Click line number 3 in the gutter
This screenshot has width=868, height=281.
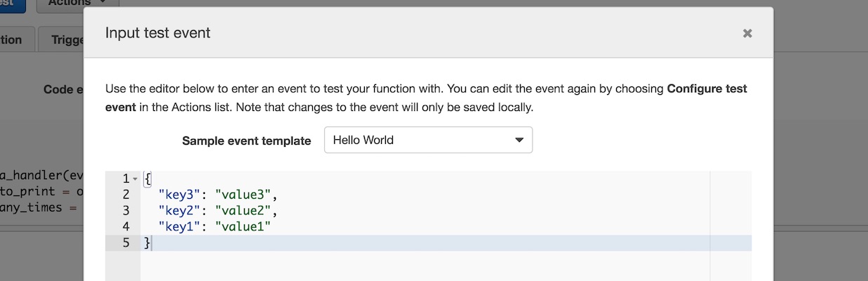pyautogui.click(x=126, y=211)
